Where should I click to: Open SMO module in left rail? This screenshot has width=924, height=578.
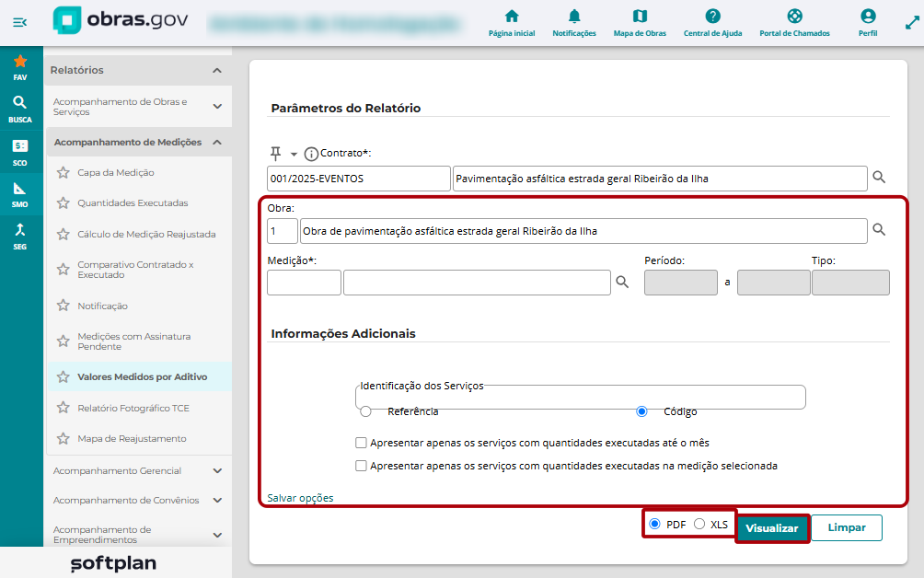(x=20, y=194)
